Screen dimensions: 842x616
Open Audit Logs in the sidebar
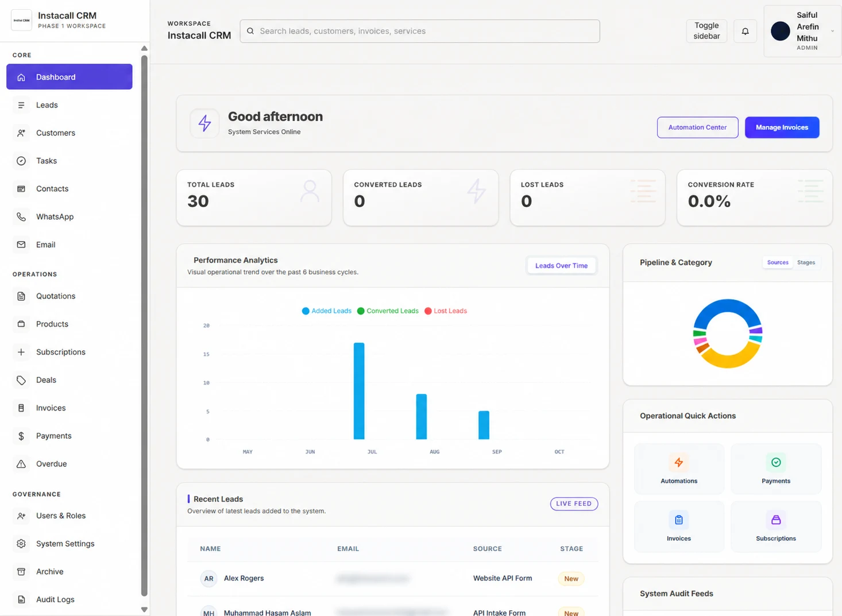[x=69, y=599]
